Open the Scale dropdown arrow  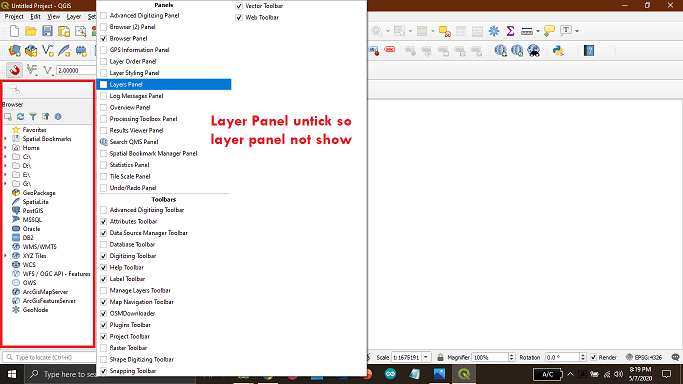[x=426, y=357]
